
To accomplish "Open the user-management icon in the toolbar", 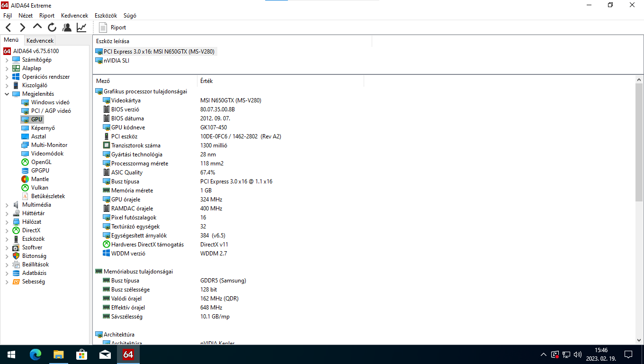I will 67,27.
